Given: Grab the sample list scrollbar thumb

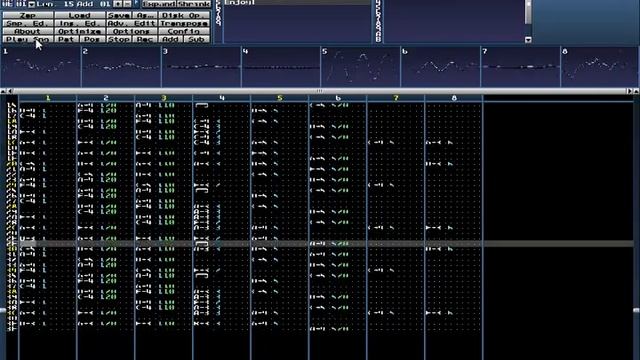Looking at the screenshot, I should click(x=528, y=11).
